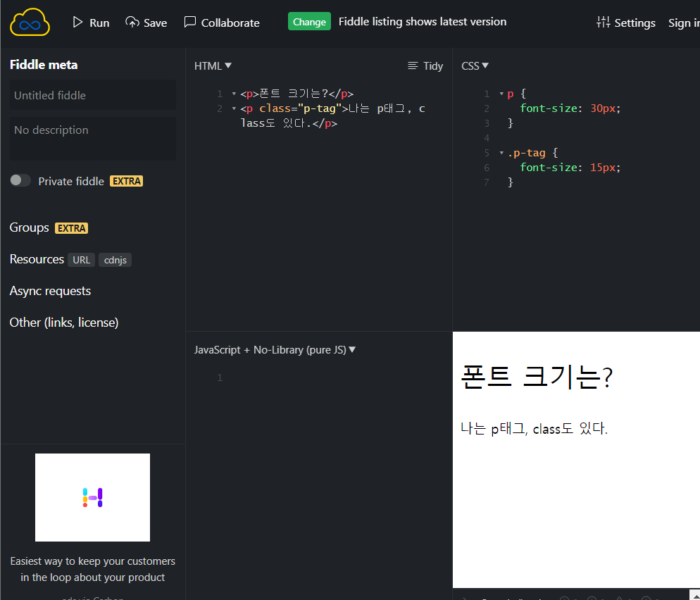Open the Collaborate option
The height and width of the screenshot is (600, 700).
click(x=222, y=23)
